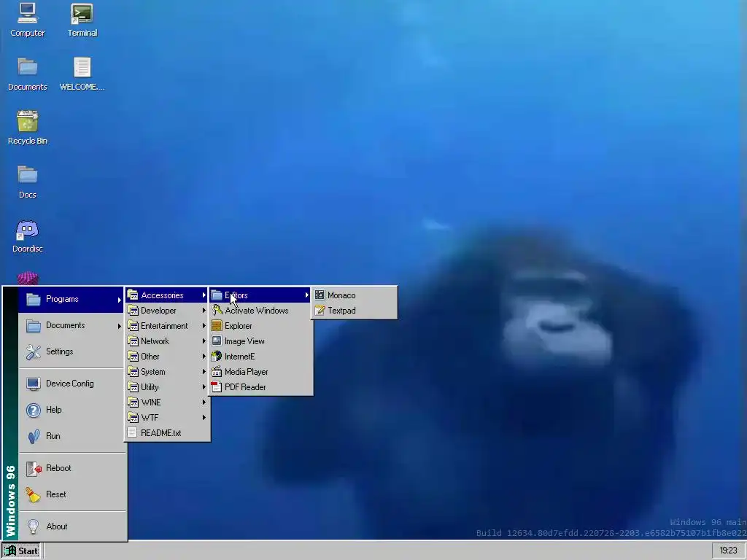
Task: Click the README.txt file icon
Action: 133,433
